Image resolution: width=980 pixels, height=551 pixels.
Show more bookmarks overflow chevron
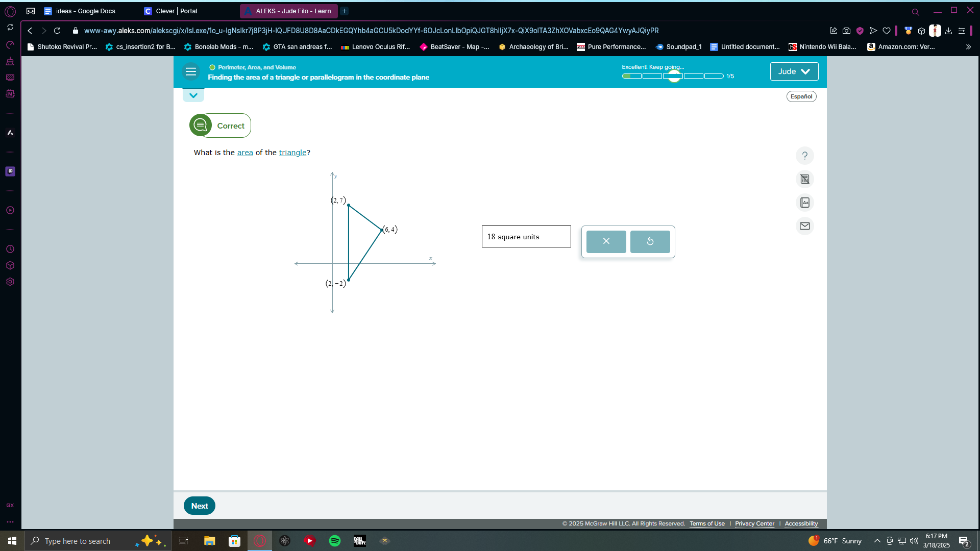968,47
